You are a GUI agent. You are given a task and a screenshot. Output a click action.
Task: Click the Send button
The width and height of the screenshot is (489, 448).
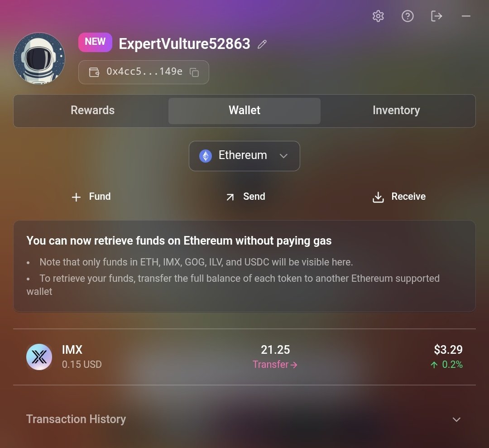coord(245,197)
